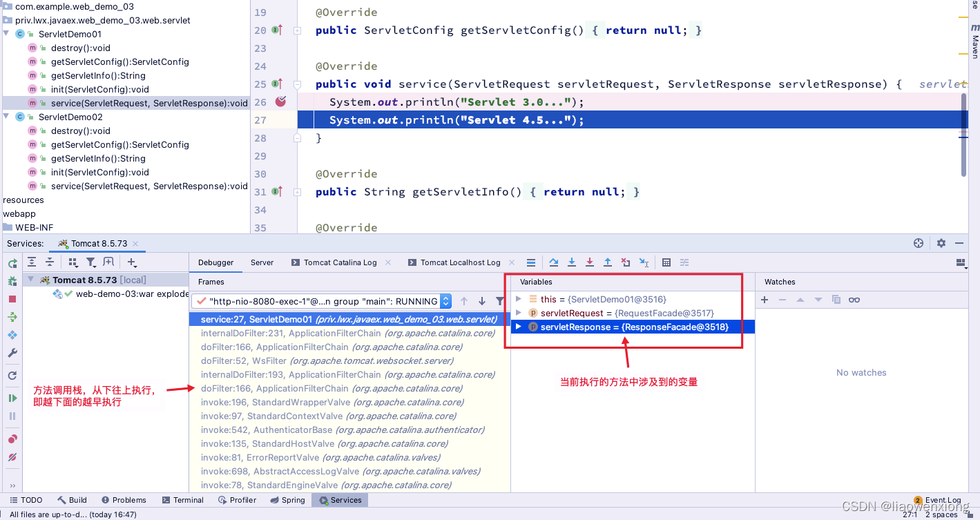Viewport: 980px width, 520px height.
Task: Select next frame down arrow
Action: pos(482,301)
